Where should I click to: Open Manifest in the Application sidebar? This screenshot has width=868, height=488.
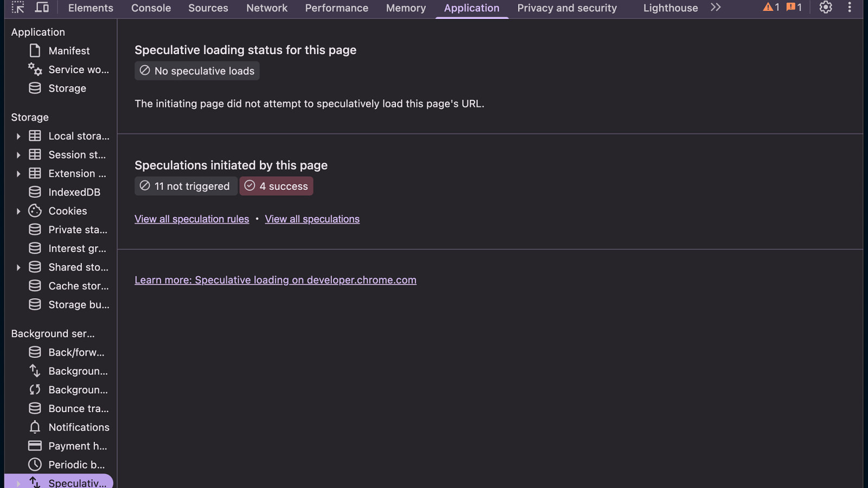(x=69, y=51)
